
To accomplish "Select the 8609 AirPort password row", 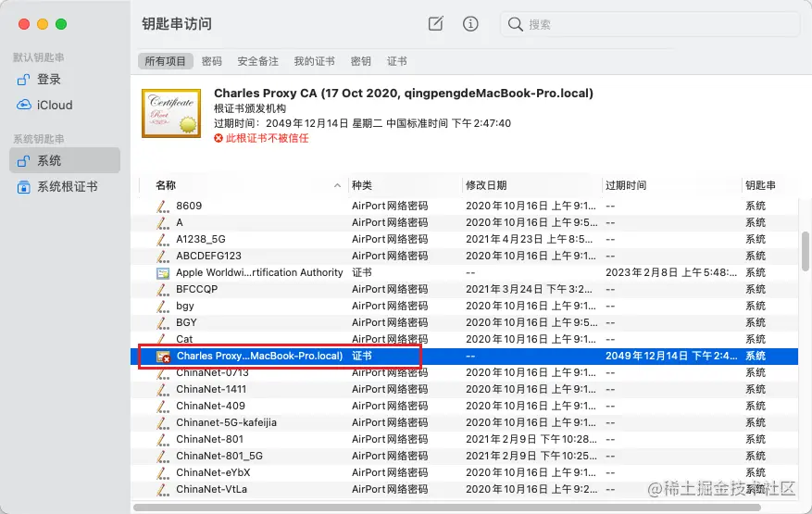I will (464, 206).
